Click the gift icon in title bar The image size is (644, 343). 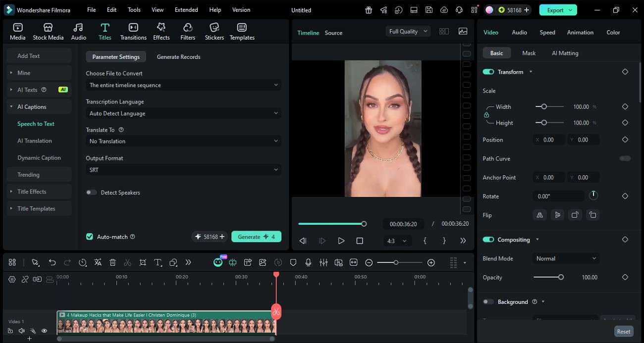tap(369, 10)
